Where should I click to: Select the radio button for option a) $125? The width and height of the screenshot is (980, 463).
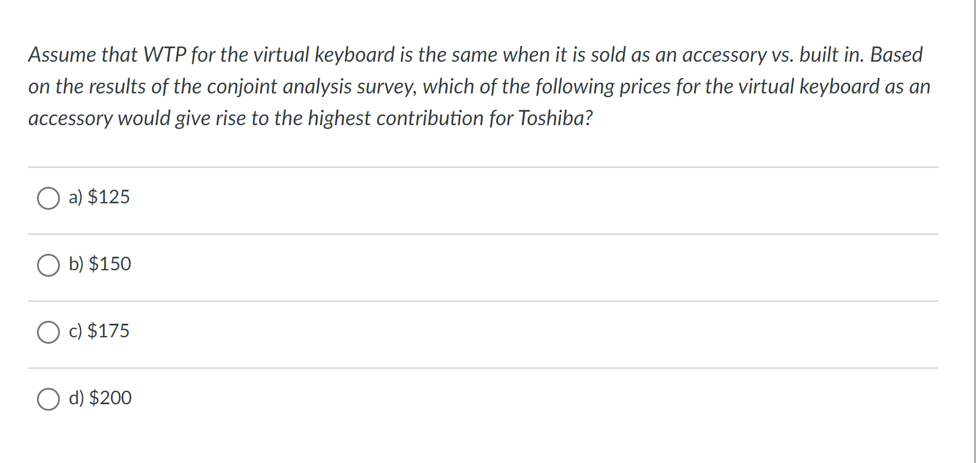pyautogui.click(x=48, y=198)
